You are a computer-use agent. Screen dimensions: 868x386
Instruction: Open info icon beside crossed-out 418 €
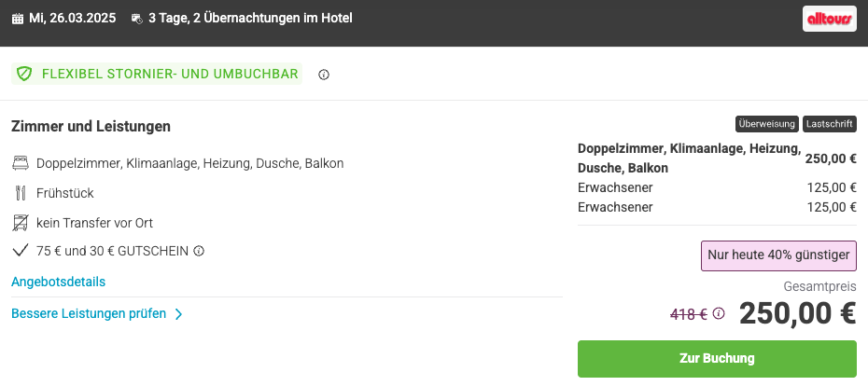[x=719, y=313]
